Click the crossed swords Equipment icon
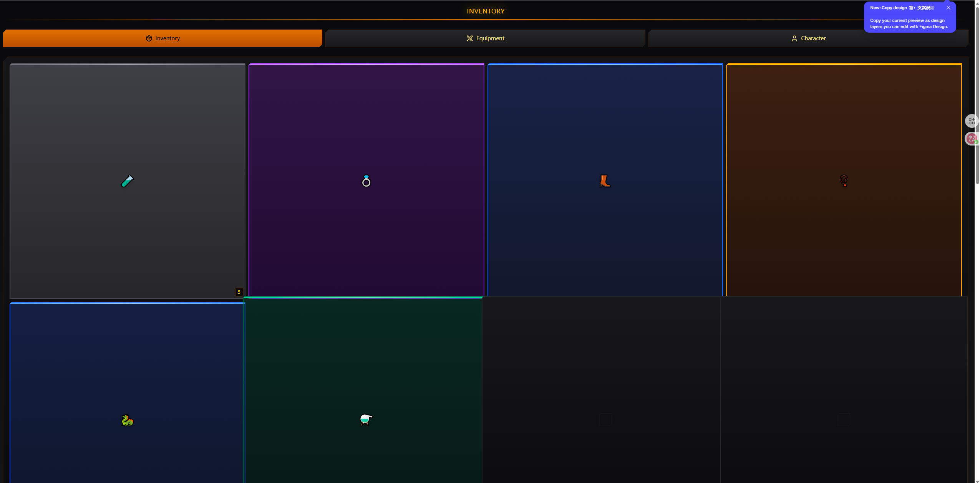 469,38
